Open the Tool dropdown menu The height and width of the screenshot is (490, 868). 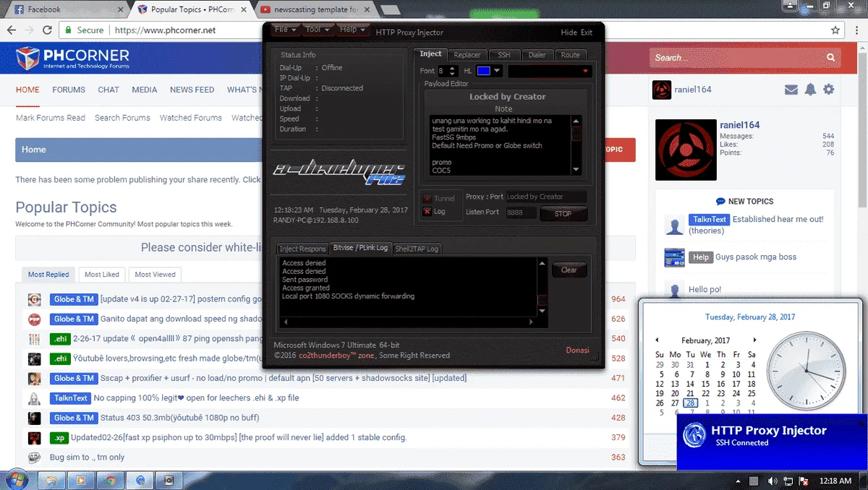coord(318,30)
